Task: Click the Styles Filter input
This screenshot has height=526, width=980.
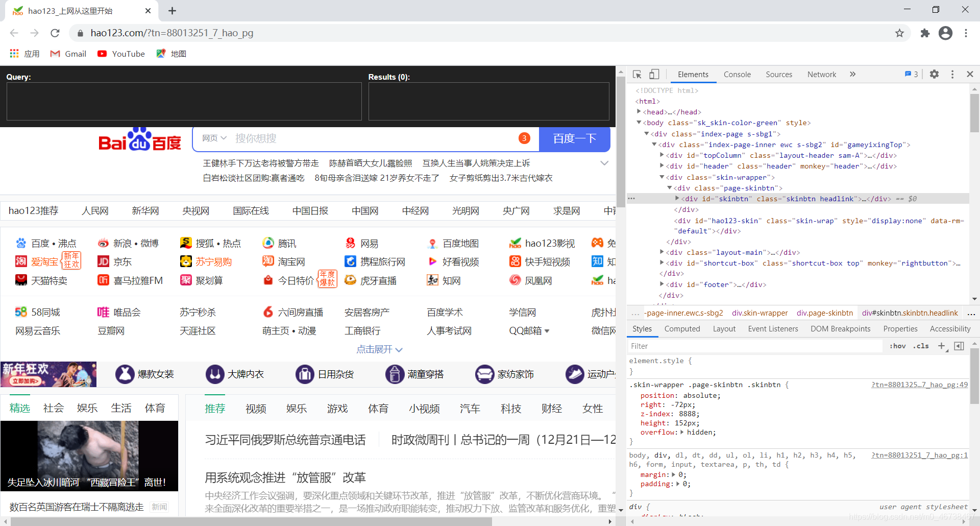Action: click(754, 346)
